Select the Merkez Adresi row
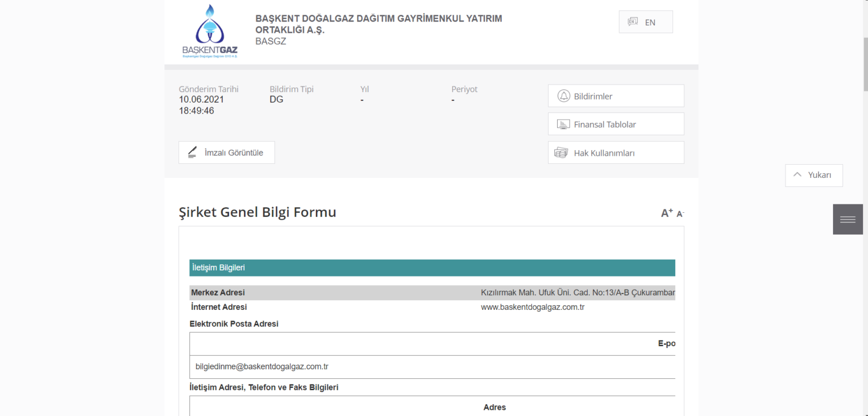This screenshot has height=416, width=868. (x=432, y=293)
